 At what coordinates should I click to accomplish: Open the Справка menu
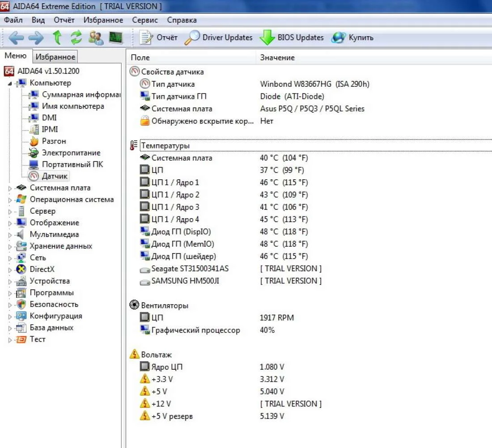pos(182,20)
